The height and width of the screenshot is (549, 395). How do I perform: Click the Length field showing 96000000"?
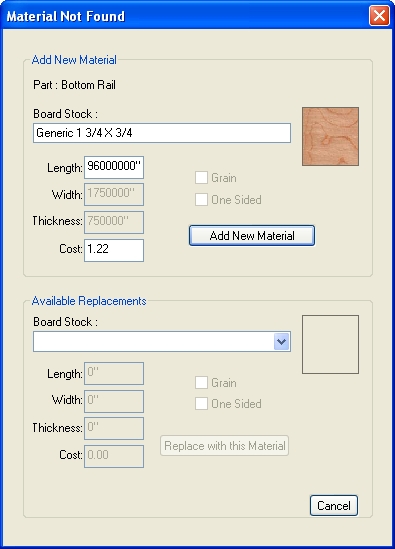[x=114, y=167]
